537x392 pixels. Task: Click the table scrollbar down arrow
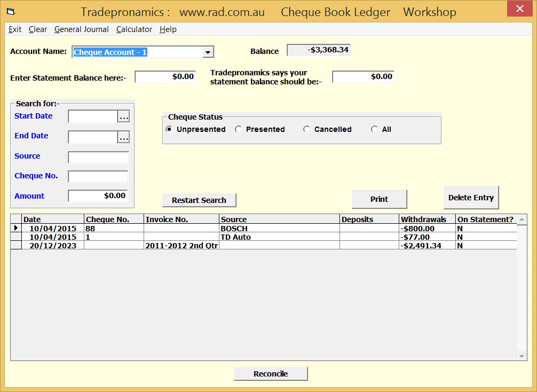tap(522, 356)
